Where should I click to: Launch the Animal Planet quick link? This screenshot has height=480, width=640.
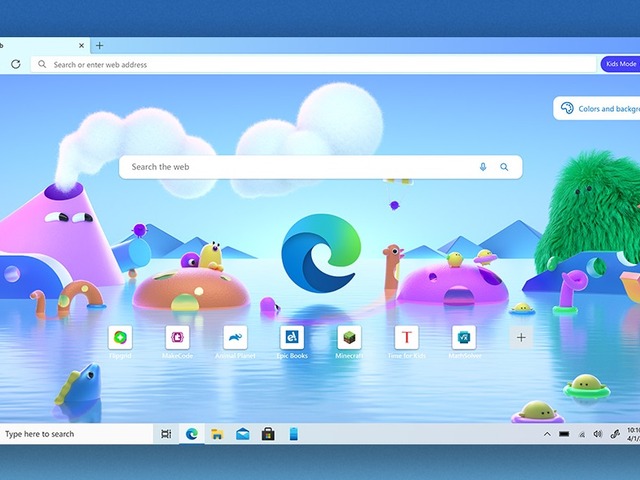pos(234,337)
